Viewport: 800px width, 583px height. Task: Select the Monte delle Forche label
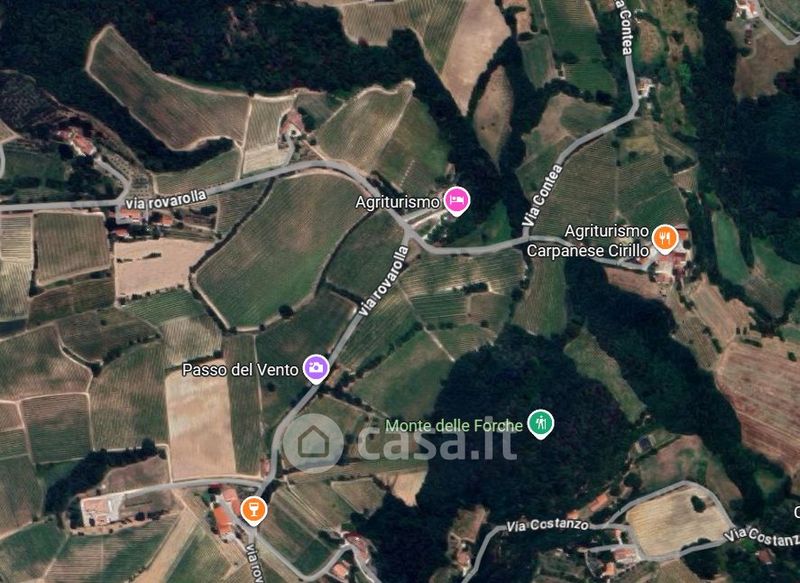[454, 425]
